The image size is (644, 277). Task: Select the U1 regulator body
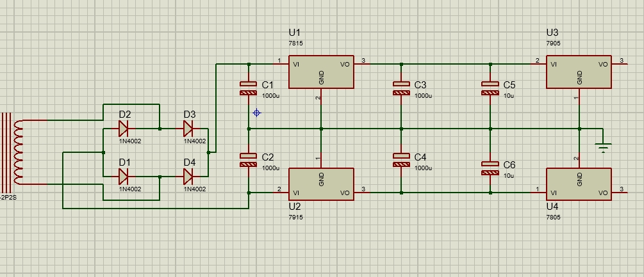(321, 72)
